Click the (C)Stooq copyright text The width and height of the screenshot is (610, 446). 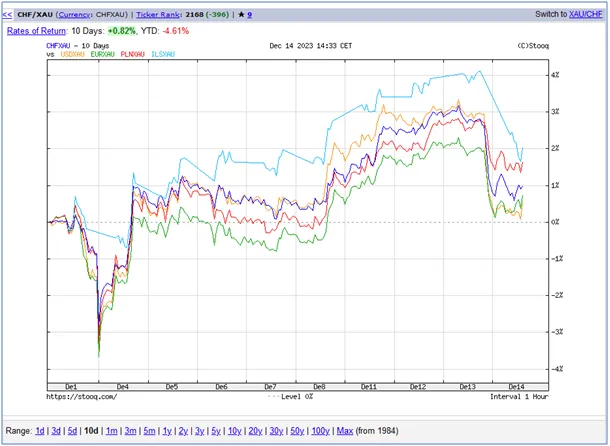pyautogui.click(x=533, y=46)
